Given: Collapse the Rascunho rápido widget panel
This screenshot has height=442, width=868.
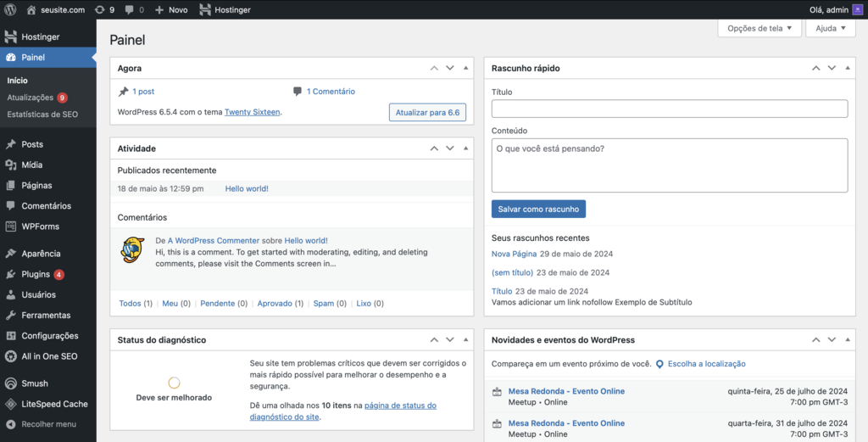Looking at the screenshot, I should pos(848,68).
